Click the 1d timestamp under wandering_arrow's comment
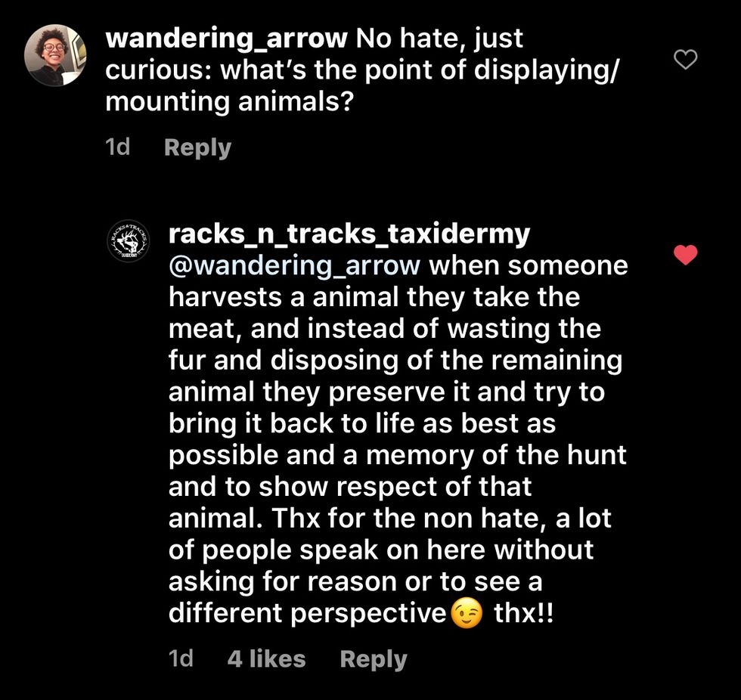Image resolution: width=741 pixels, height=700 pixels. [x=118, y=147]
